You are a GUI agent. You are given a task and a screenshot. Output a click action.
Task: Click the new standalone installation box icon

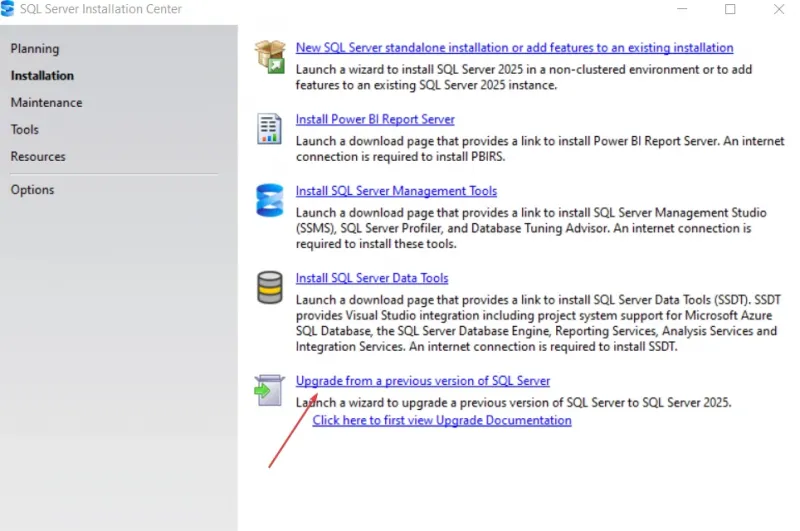tap(270, 57)
